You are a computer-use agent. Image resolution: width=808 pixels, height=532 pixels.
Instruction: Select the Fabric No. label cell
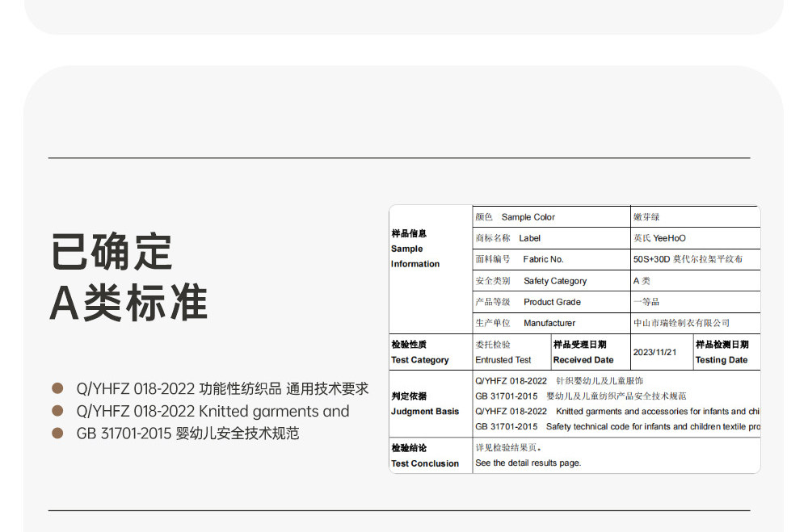(x=551, y=260)
